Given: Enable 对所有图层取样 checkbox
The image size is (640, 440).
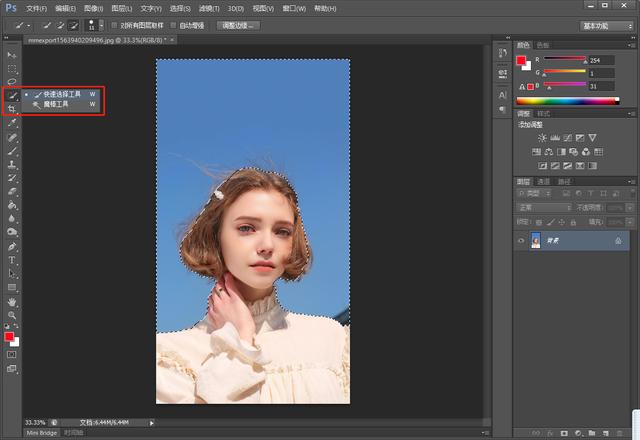Looking at the screenshot, I should point(114,25).
